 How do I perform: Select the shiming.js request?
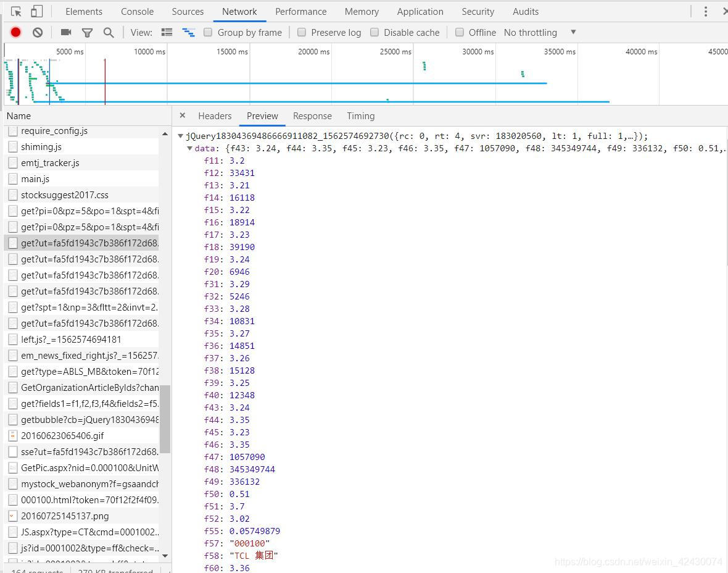click(x=81, y=147)
